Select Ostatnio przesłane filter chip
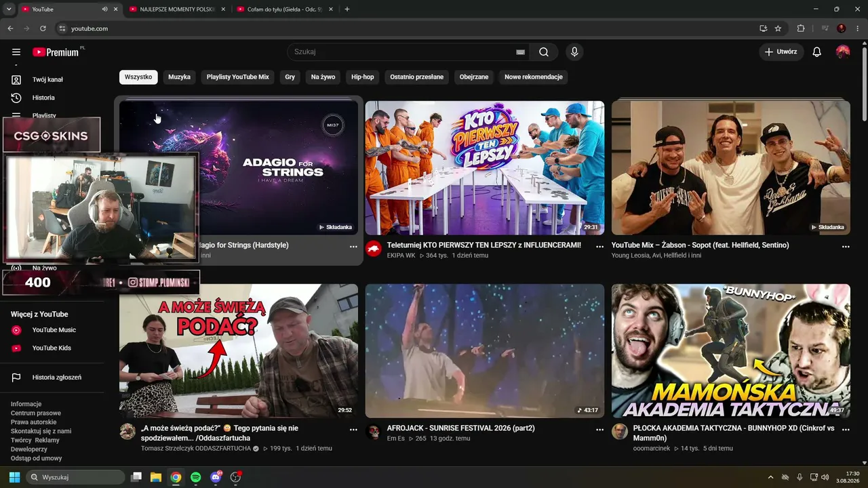This screenshot has width=868, height=488. point(417,77)
